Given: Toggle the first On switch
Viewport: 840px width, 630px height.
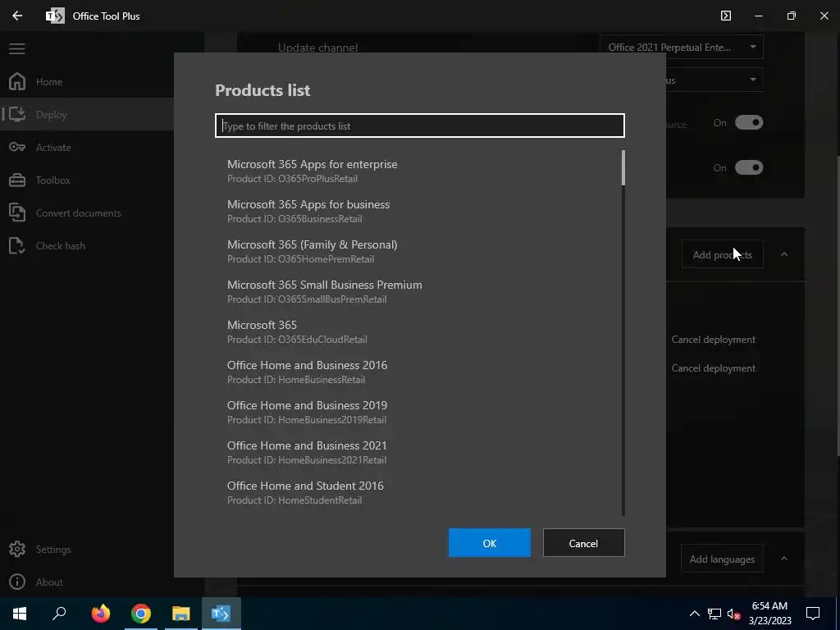Looking at the screenshot, I should (749, 123).
